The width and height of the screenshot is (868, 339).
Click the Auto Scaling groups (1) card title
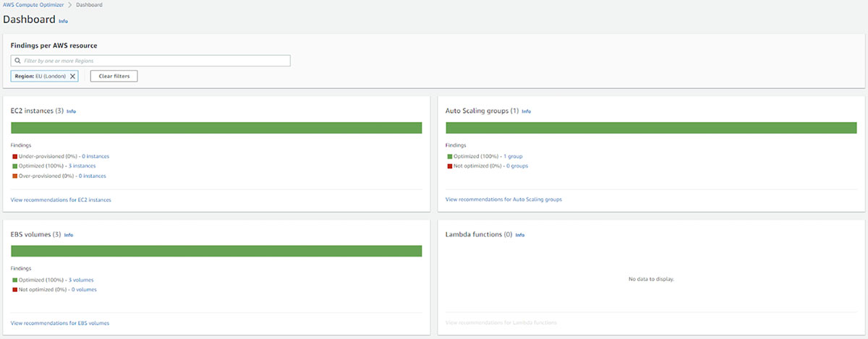point(482,111)
